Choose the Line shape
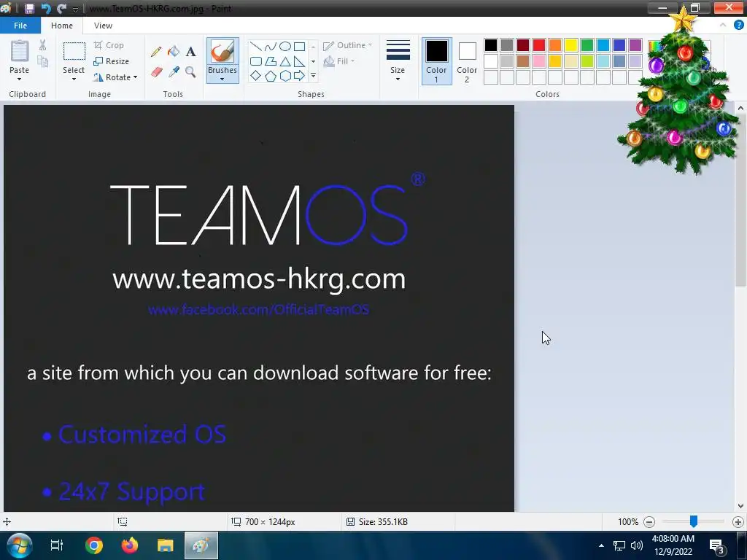Image resolution: width=747 pixels, height=560 pixels. (256, 47)
